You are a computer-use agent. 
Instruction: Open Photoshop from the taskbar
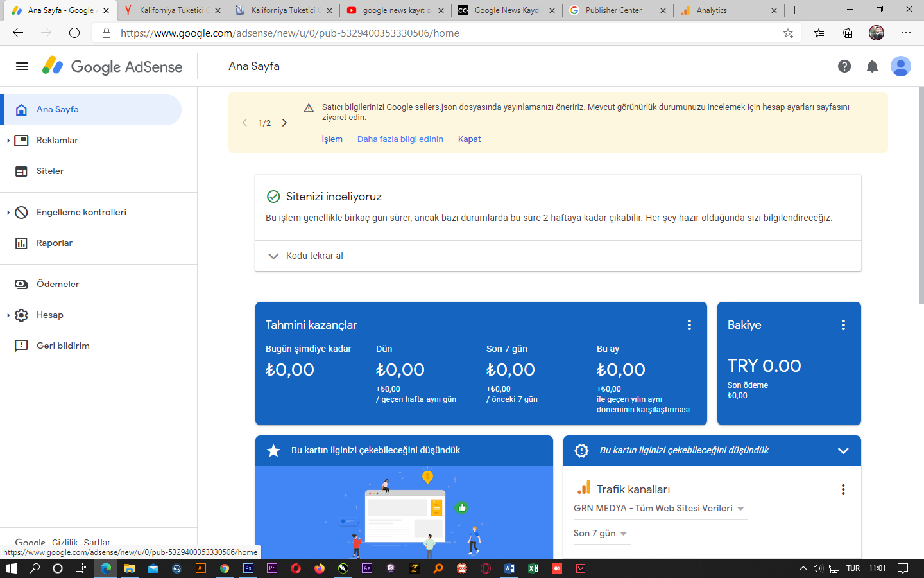[x=248, y=568]
